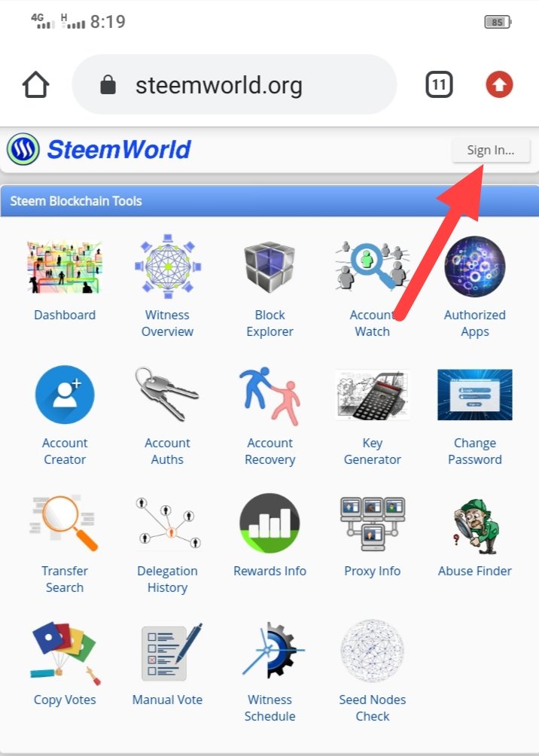
Task: Click the Proxy Info text link
Action: click(372, 571)
